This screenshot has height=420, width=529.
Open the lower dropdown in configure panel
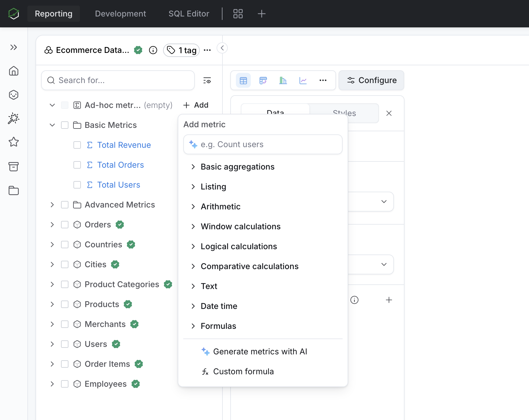[370, 264]
